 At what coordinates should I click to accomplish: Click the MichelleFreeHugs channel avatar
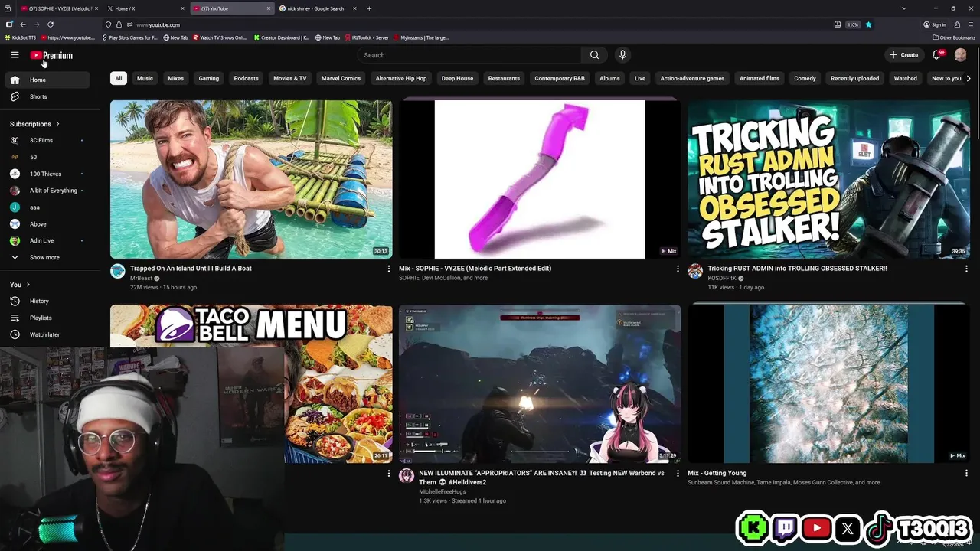(x=407, y=475)
